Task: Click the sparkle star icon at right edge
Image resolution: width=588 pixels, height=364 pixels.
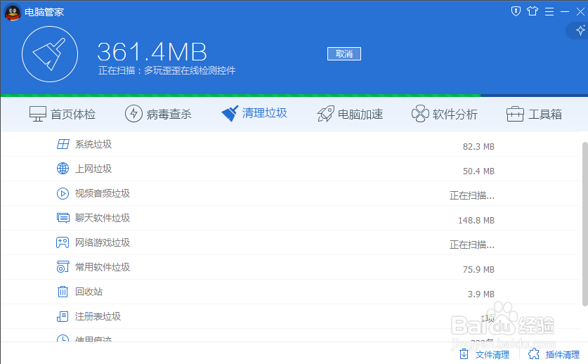Action: [x=580, y=30]
